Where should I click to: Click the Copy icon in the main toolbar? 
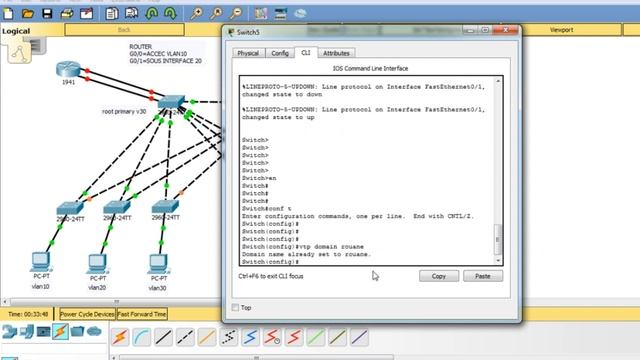pos(111,14)
